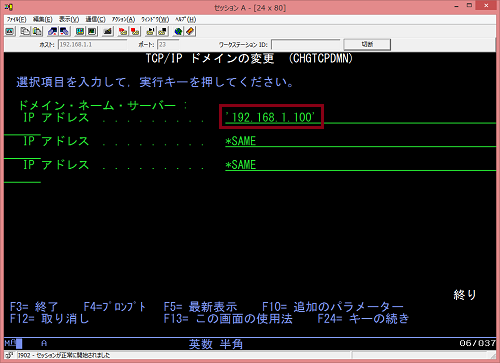Click the print screen toolbar icon

pyautogui.click(x=10, y=32)
